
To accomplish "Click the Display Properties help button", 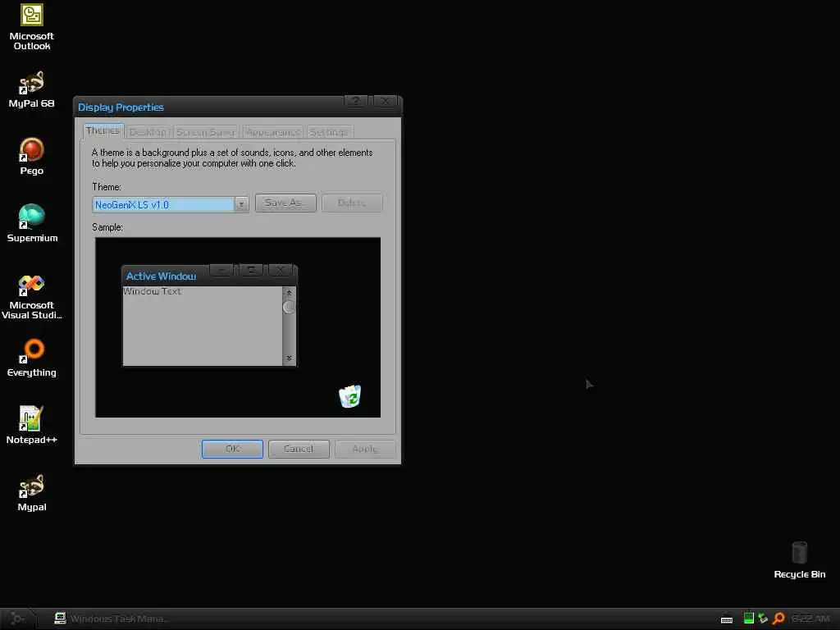I will coord(356,101).
